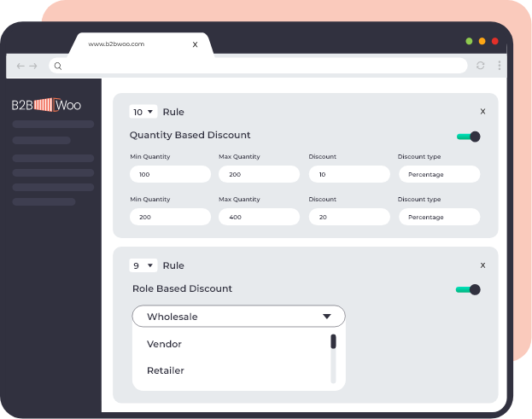Image resolution: width=532 pixels, height=419 pixels.
Task: Click the B2B Woo logo
Action: pyautogui.click(x=46, y=105)
